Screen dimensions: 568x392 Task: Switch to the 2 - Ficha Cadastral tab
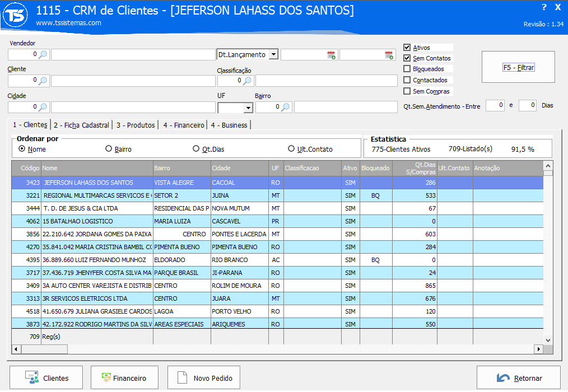[81, 125]
